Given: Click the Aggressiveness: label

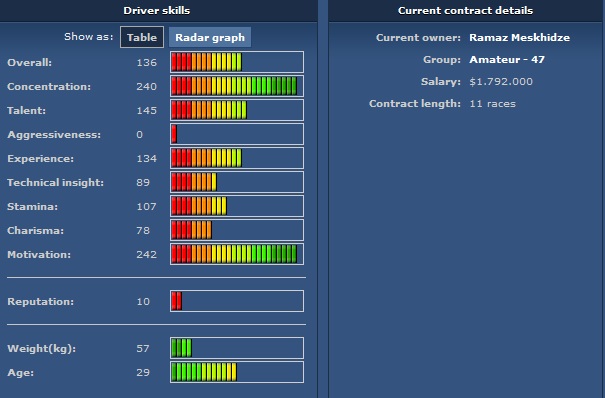Looking at the screenshot, I should [54, 135].
